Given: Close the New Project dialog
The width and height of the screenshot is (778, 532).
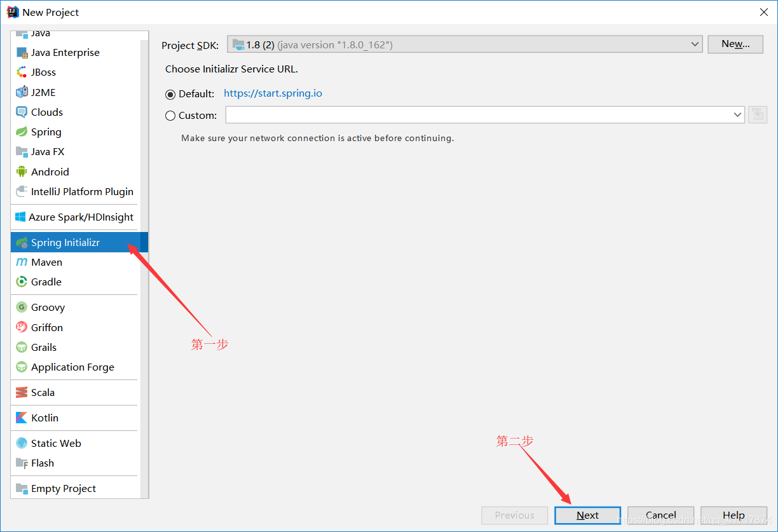Looking at the screenshot, I should (763, 12).
